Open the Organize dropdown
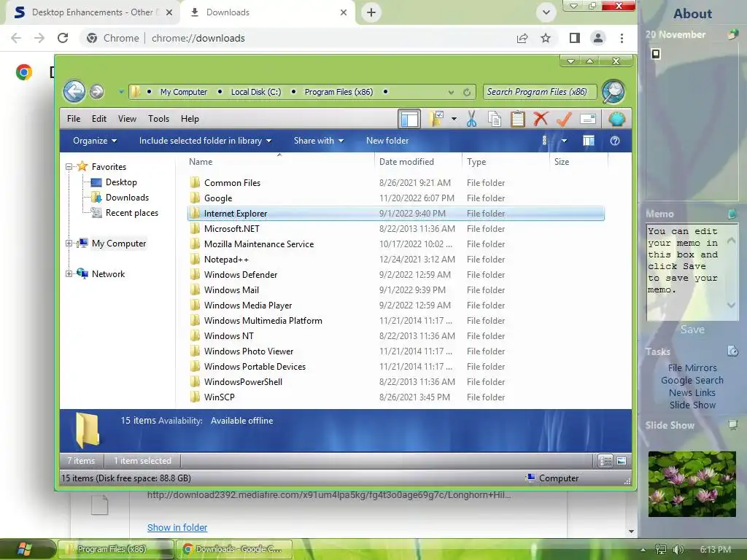747x560 pixels. click(95, 141)
